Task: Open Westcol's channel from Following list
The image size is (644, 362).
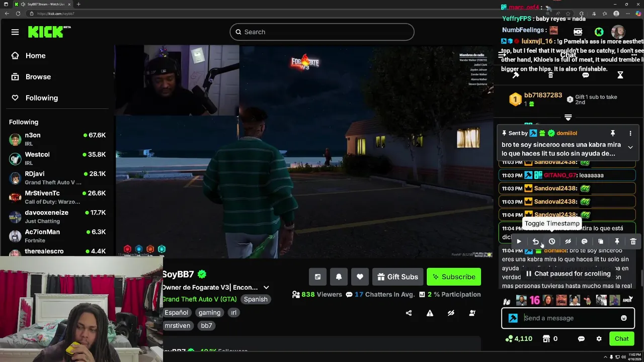Action: click(x=58, y=158)
